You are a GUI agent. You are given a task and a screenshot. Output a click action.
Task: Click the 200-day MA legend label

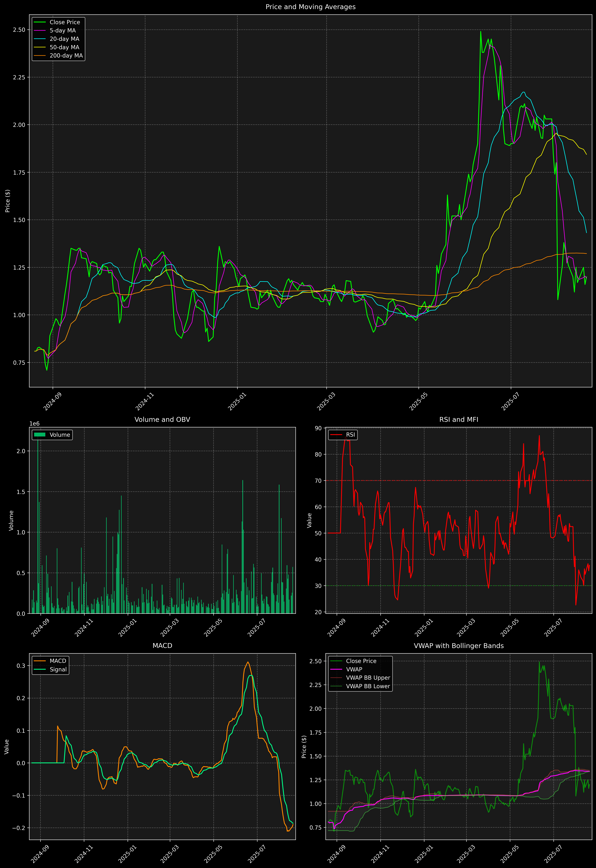click(66, 56)
